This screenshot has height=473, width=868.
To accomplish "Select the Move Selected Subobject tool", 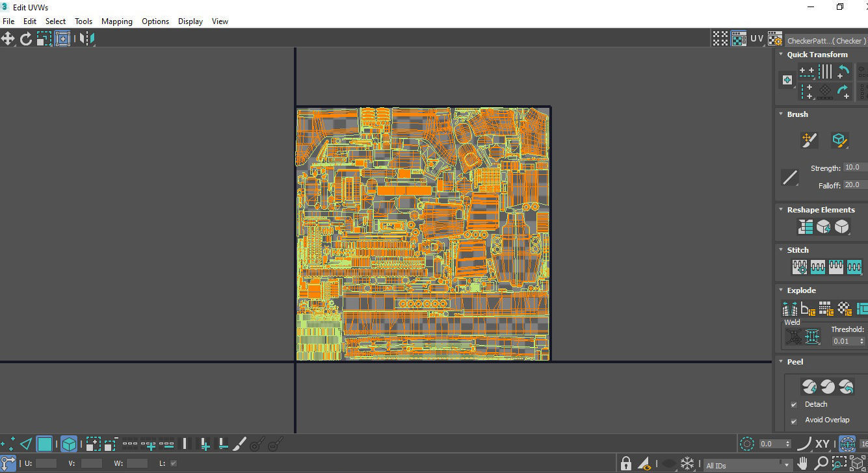I will 8,38.
